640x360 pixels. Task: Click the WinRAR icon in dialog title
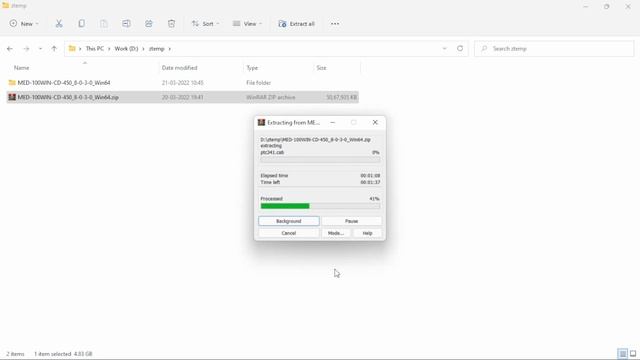(x=261, y=122)
